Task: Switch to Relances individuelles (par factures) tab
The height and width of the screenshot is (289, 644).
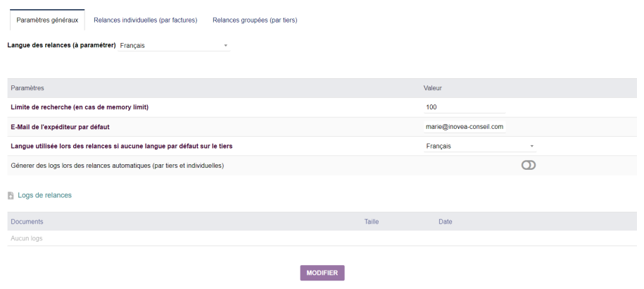Action: tap(145, 20)
